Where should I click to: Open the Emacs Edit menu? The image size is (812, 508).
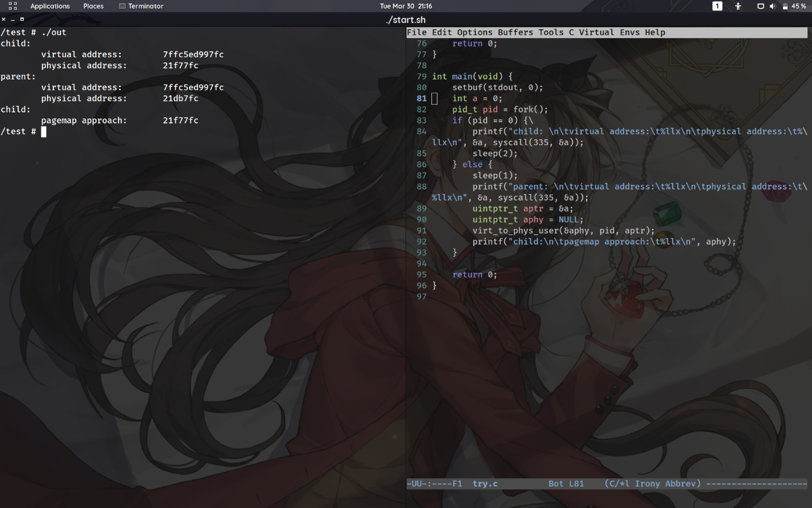[x=442, y=32]
